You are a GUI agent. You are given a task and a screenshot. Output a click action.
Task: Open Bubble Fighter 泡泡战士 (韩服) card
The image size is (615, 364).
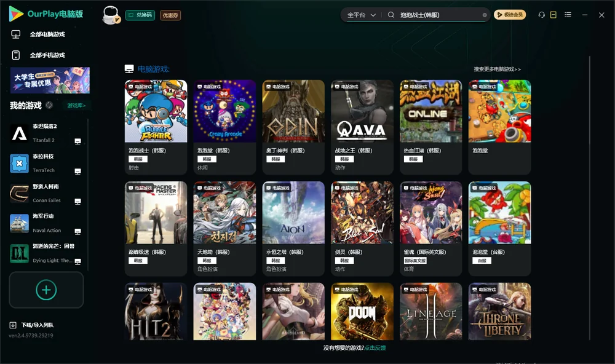click(156, 127)
